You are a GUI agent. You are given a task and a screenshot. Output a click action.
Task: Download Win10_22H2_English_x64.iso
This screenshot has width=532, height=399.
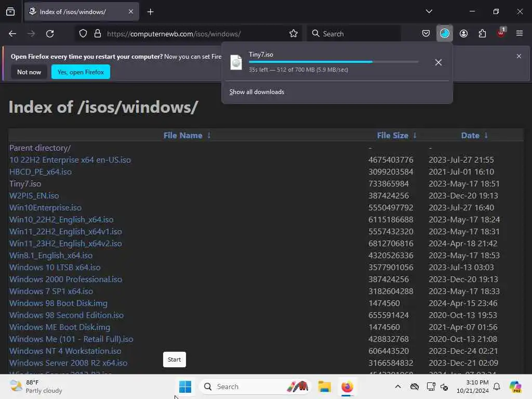pyautogui.click(x=61, y=220)
